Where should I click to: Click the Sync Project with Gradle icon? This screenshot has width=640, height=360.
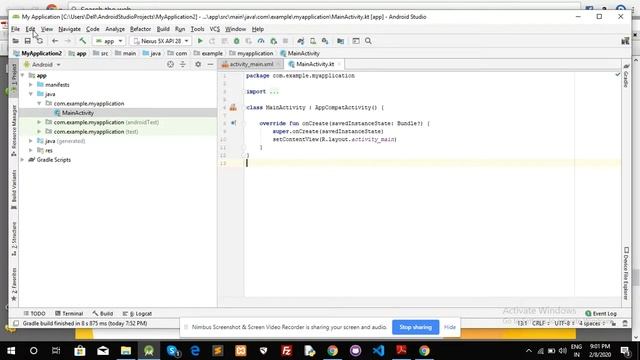pos(300,41)
